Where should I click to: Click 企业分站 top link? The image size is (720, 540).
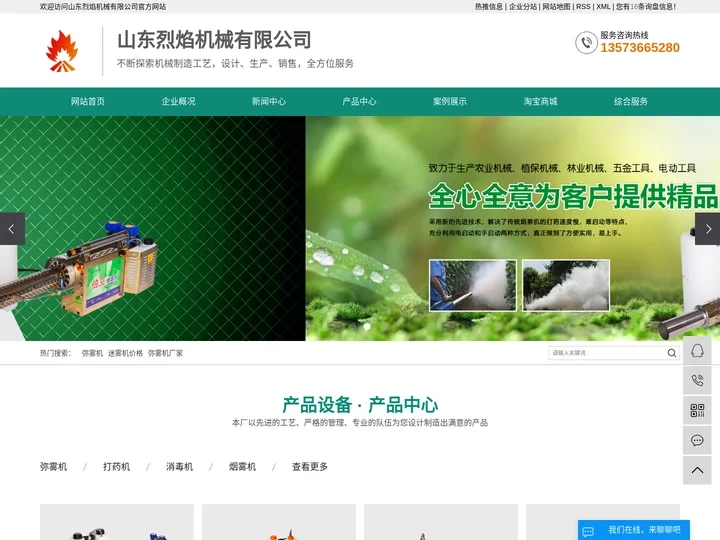(523, 6)
